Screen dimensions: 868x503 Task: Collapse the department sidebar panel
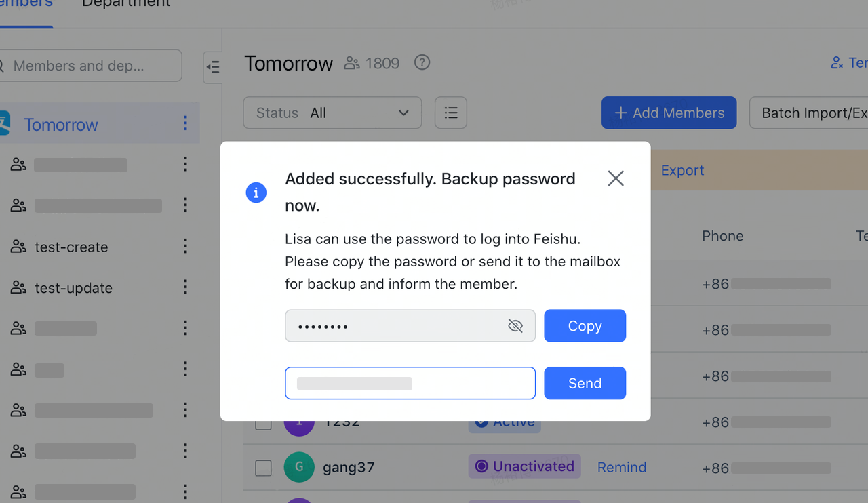(212, 66)
